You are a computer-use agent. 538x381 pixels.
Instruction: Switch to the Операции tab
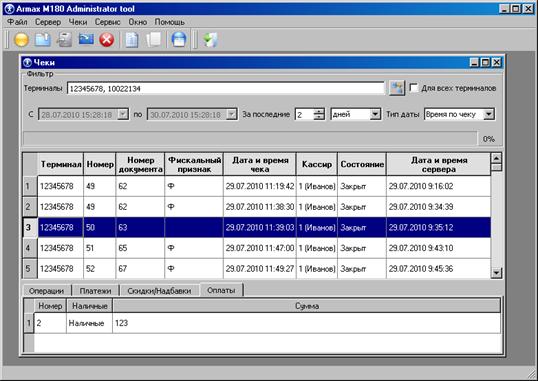[x=46, y=291]
